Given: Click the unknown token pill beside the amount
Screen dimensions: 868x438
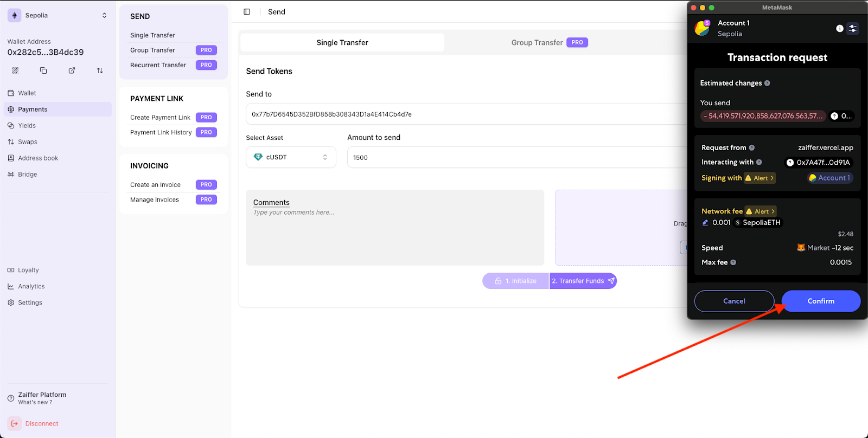Looking at the screenshot, I should [841, 116].
